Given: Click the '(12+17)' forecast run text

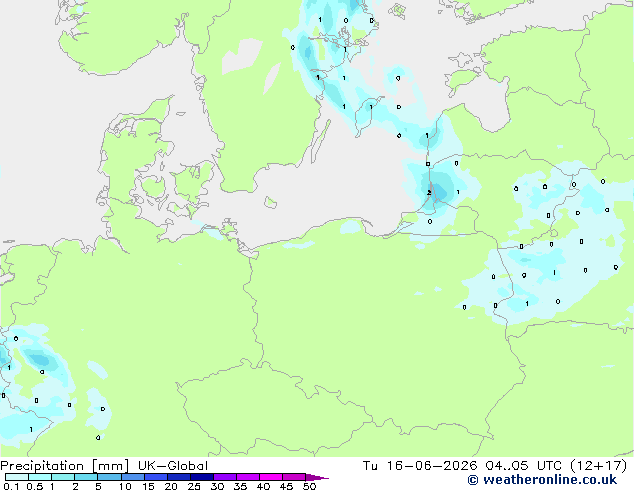Looking at the screenshot, I should pyautogui.click(x=599, y=466).
